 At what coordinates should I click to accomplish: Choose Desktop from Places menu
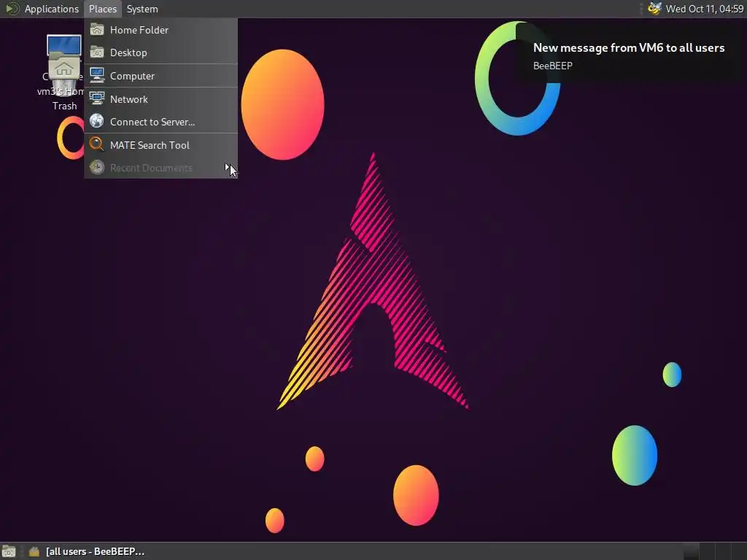161,52
